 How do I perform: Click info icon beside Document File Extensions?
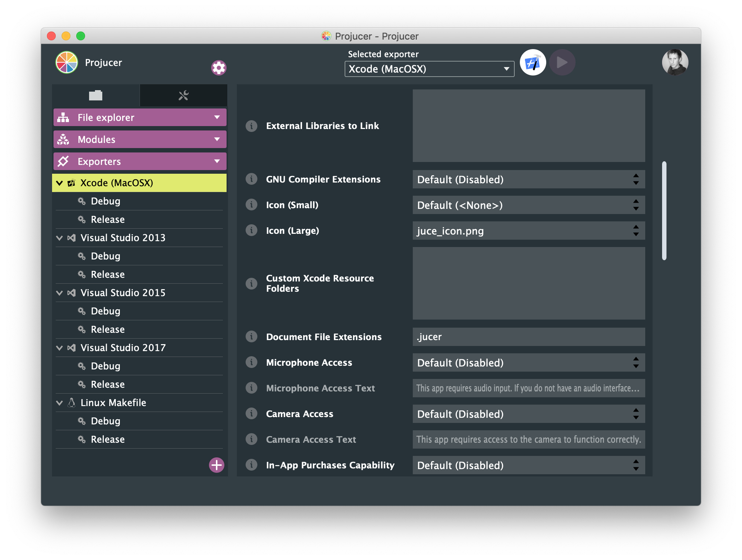pyautogui.click(x=251, y=337)
